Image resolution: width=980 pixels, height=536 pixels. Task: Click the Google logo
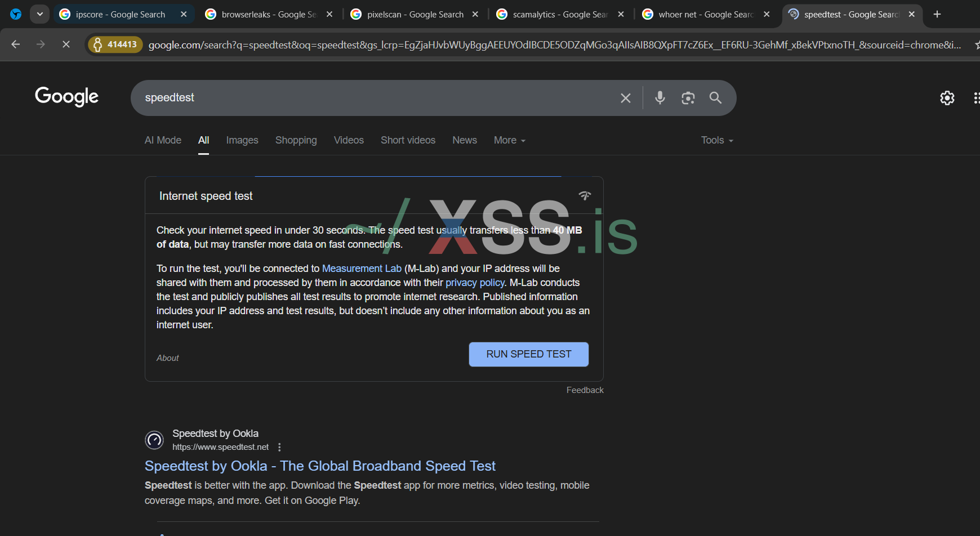[x=66, y=96]
